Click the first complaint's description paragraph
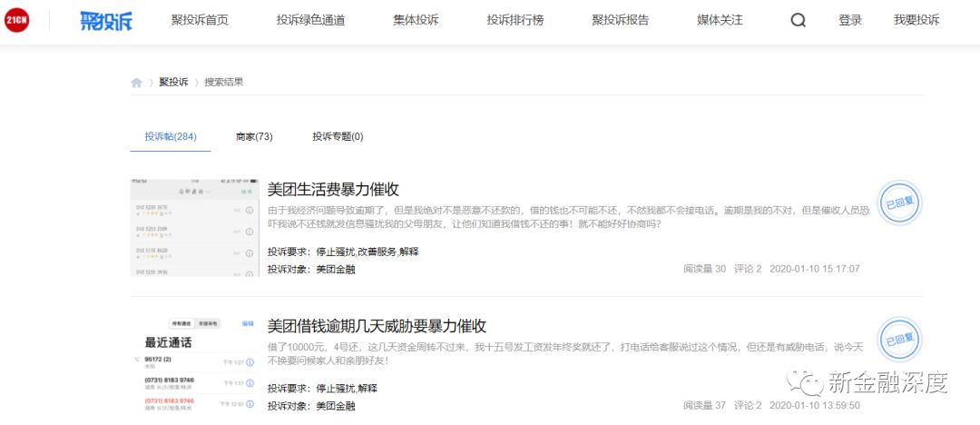The image size is (980, 425). tap(568, 216)
